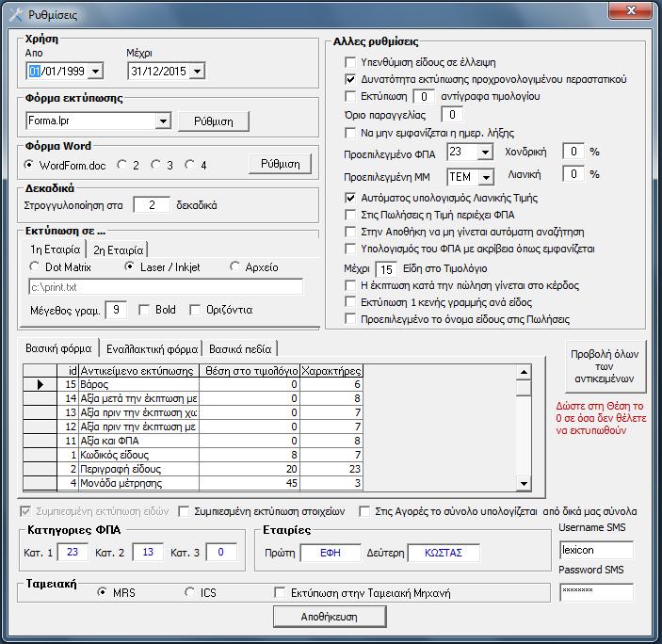Click the 'Χονδρική' percent field

[x=573, y=152]
